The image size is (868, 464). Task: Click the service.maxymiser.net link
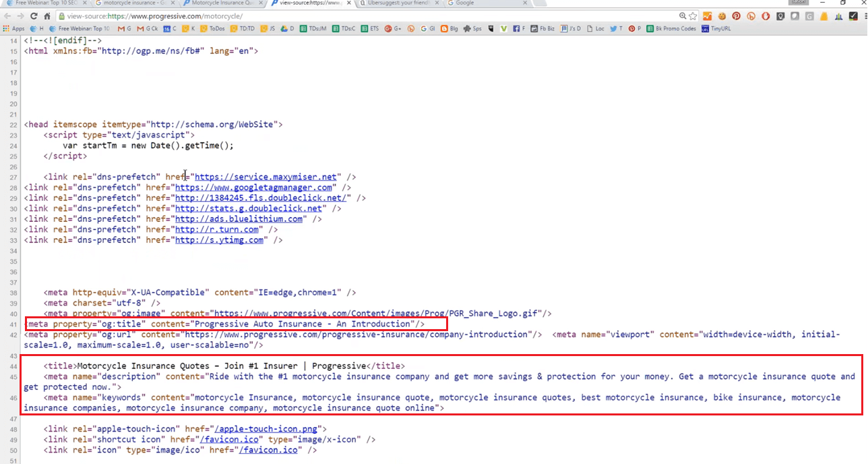(x=268, y=177)
